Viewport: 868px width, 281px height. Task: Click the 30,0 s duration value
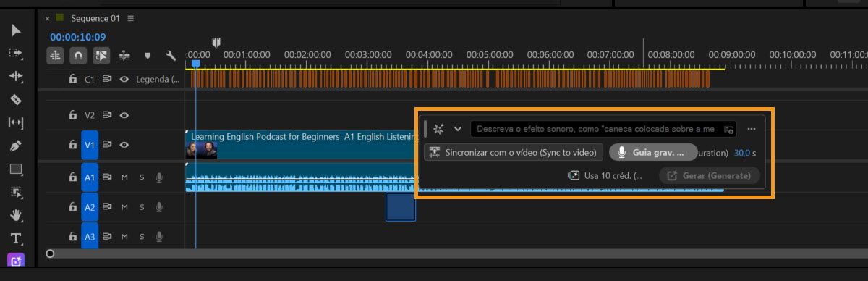pyautogui.click(x=744, y=153)
